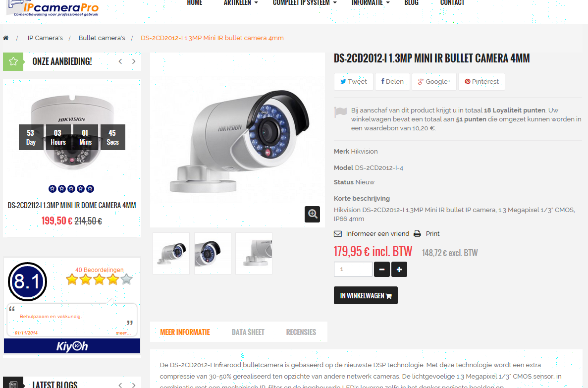Share product on Google+
The image size is (588, 388).
click(434, 81)
